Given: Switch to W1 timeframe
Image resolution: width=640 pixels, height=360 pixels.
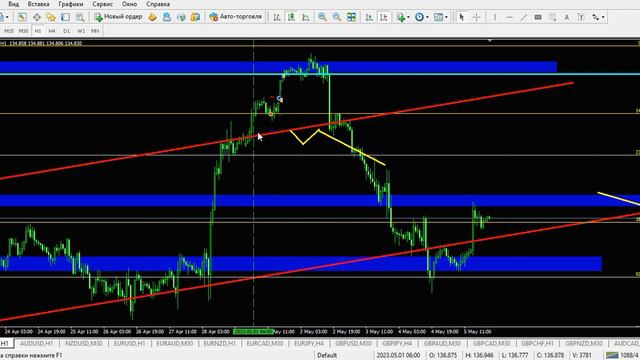Looking at the screenshot, I should coord(81,31).
